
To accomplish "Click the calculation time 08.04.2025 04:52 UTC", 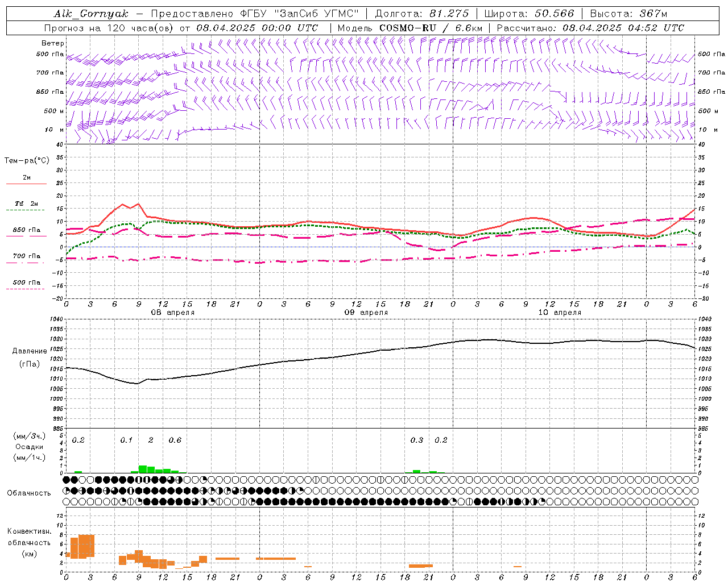I will click(x=623, y=28).
